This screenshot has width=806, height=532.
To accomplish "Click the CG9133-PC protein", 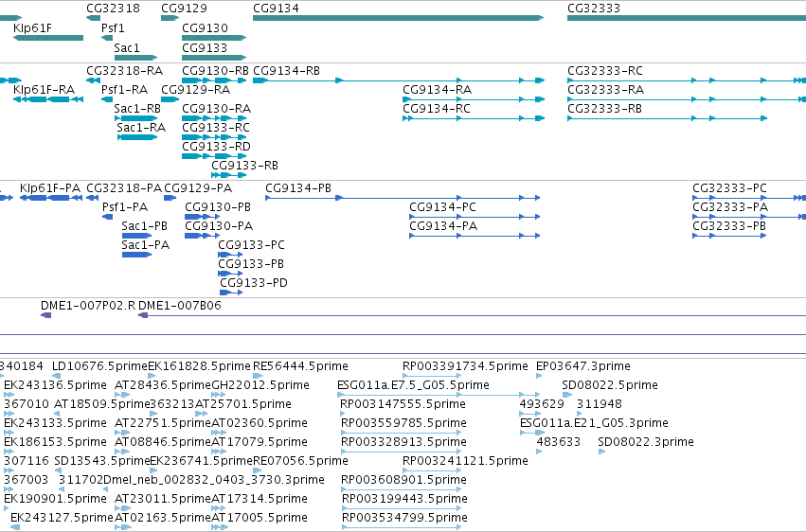I will coord(230,255).
